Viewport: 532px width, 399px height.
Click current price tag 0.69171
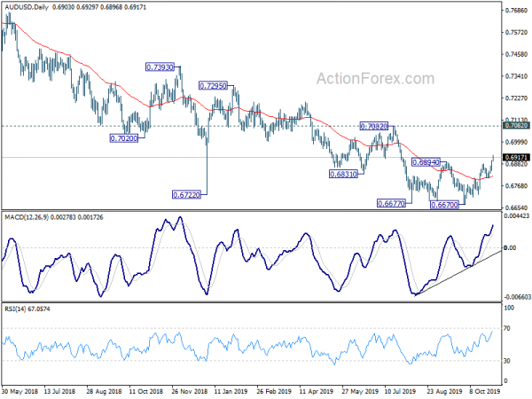(516, 157)
